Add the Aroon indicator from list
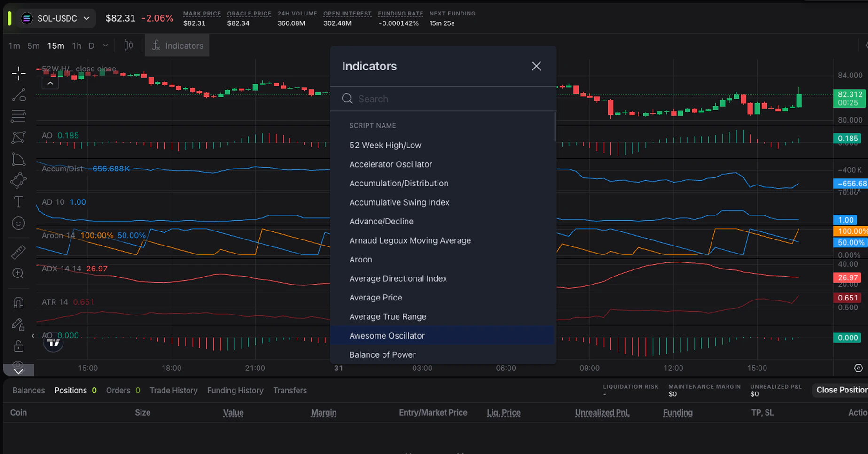 point(442,259)
